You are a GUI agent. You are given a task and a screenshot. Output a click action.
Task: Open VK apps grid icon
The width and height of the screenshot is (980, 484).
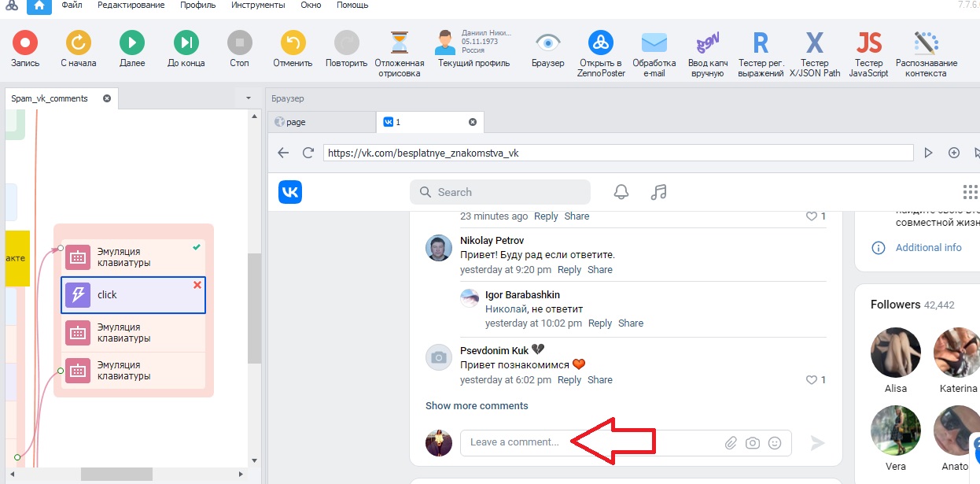[971, 192]
